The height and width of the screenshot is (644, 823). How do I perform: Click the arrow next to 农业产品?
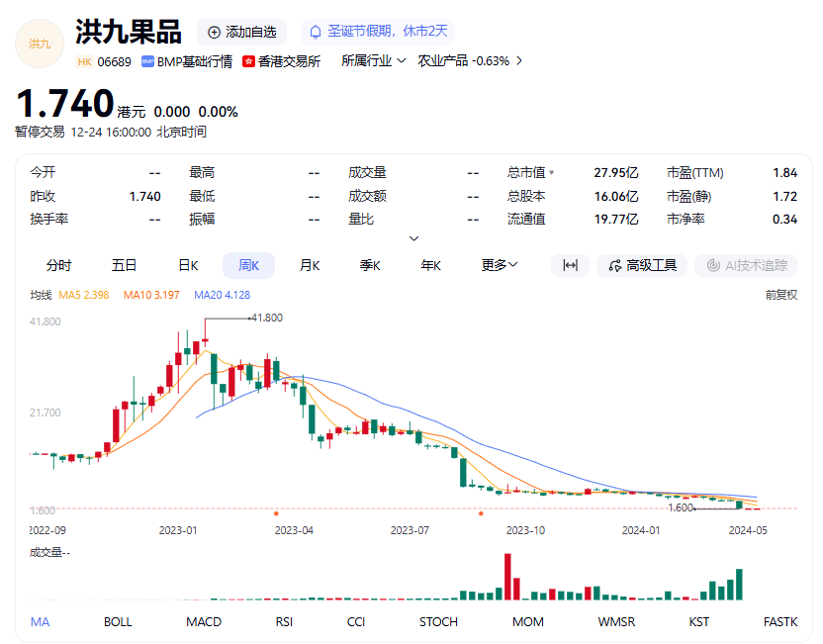click(x=519, y=61)
